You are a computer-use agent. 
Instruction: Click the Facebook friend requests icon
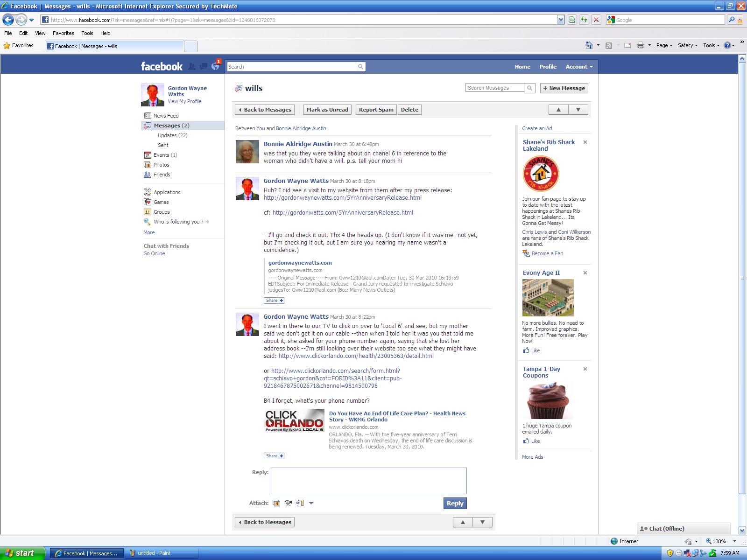(192, 66)
